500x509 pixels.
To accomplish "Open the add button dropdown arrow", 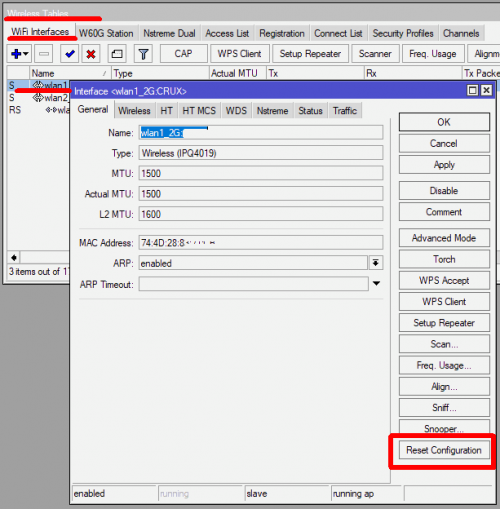I will 26,54.
